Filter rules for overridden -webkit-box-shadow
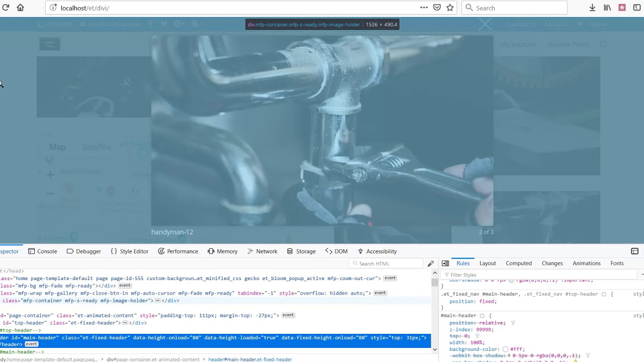This screenshot has height=362, width=644. click(x=587, y=356)
